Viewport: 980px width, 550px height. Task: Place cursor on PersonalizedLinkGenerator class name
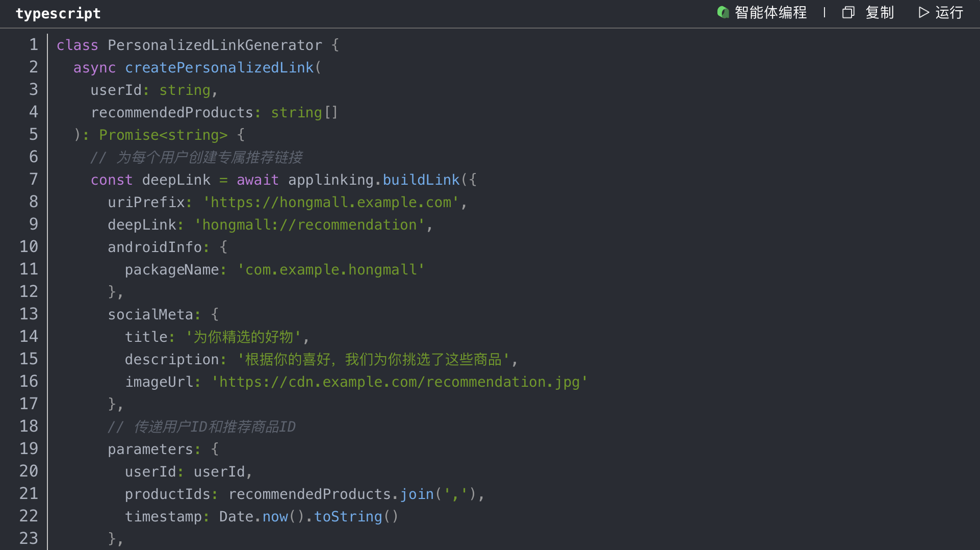point(215,45)
